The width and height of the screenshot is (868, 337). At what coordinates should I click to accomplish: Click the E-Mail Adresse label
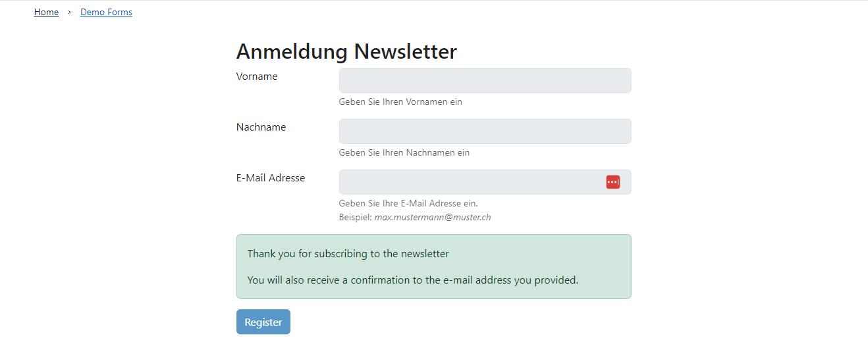coord(271,178)
